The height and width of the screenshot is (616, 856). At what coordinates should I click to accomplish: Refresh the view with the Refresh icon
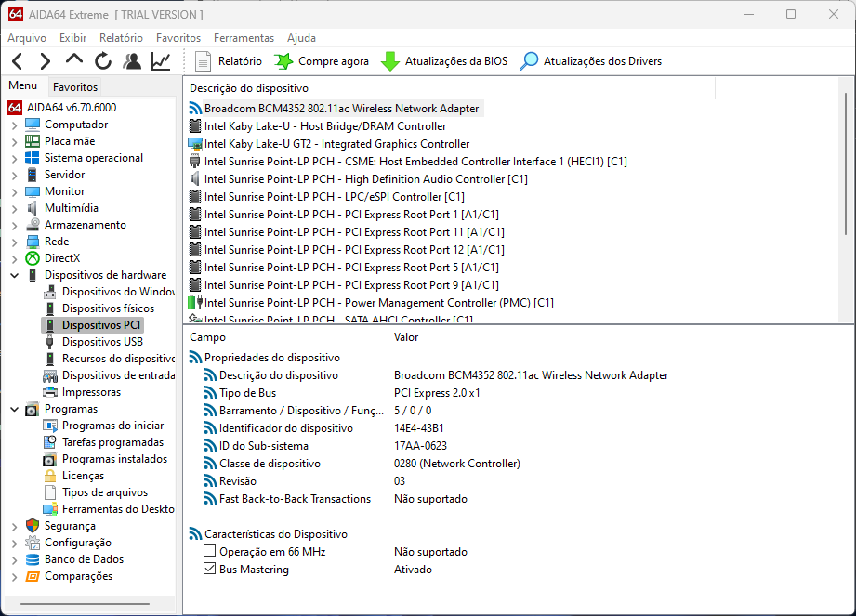(x=102, y=61)
